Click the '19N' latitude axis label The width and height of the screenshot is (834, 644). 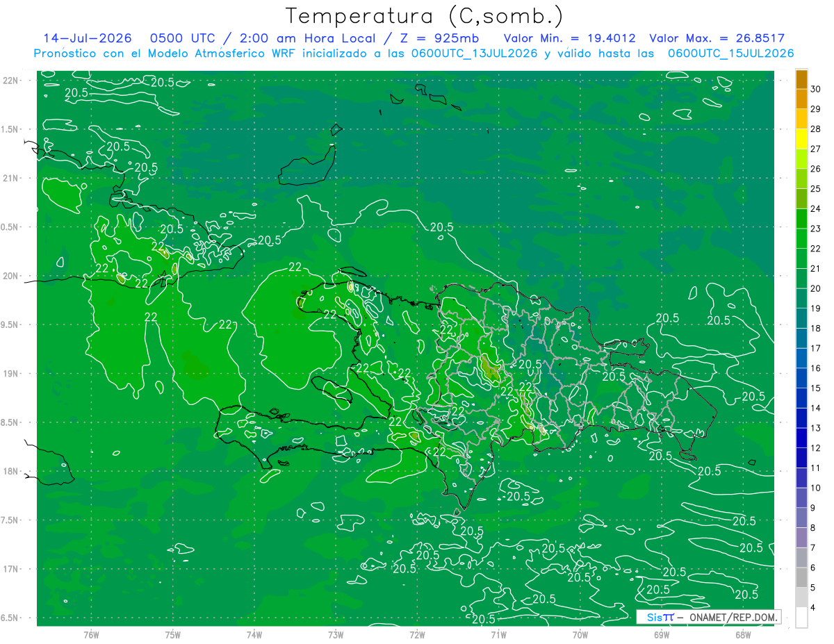(10, 374)
